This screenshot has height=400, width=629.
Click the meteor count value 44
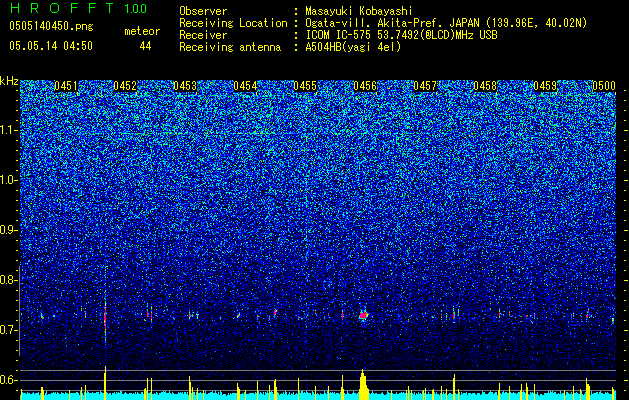click(145, 46)
